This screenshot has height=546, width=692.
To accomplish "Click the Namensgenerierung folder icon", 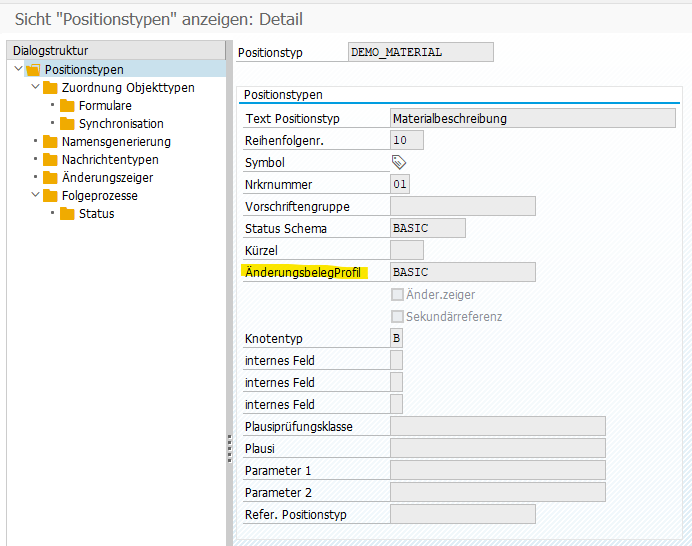I will (x=50, y=142).
